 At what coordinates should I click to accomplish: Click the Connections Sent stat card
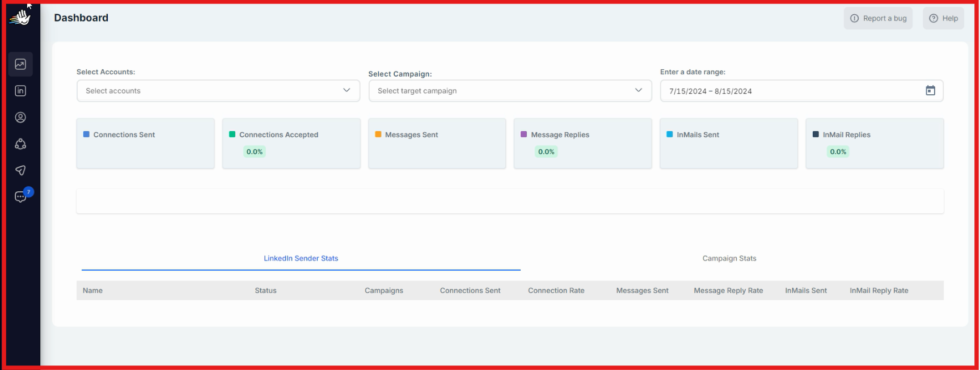coord(145,144)
